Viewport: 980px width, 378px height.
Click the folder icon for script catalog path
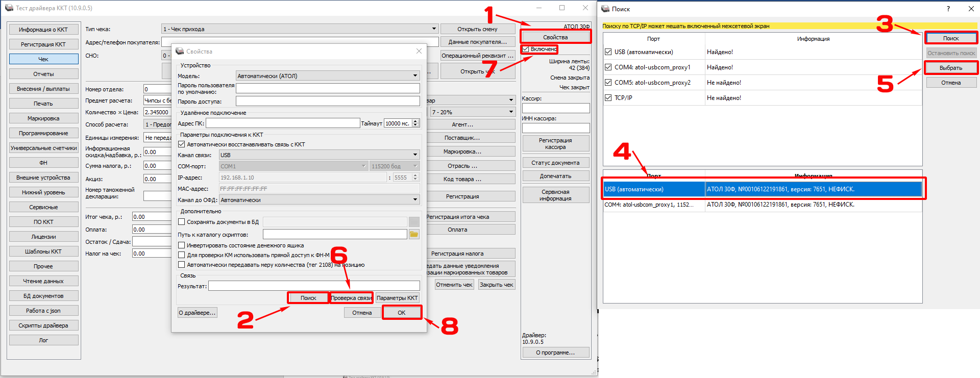click(x=413, y=234)
